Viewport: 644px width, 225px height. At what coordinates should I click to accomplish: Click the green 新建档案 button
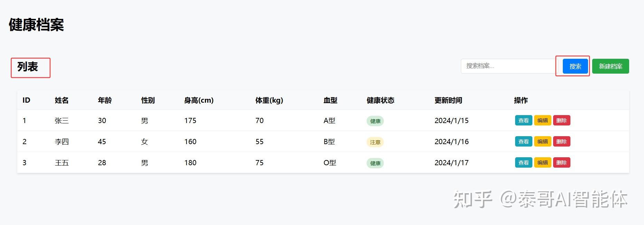(610, 66)
